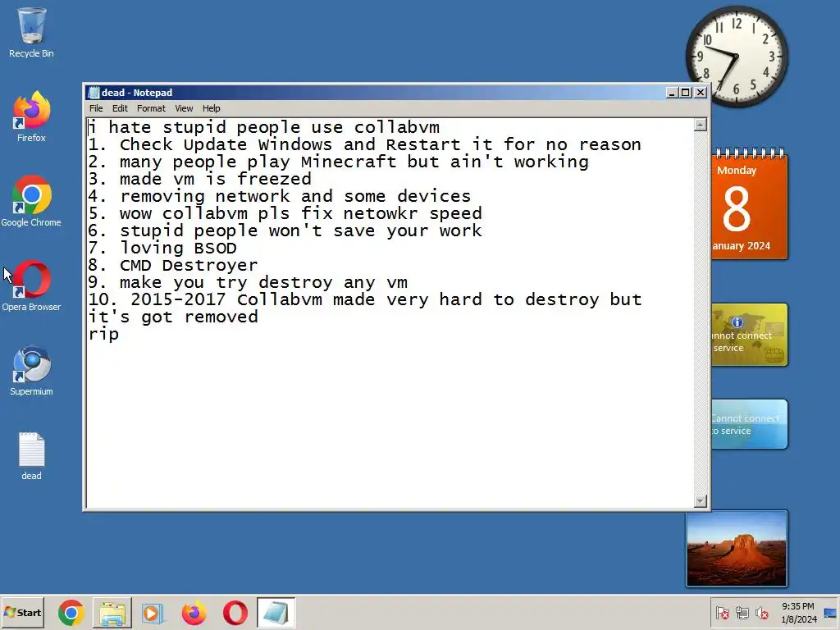840x630 pixels.
Task: Select the Supermium desktop shortcut
Action: pyautogui.click(x=31, y=371)
